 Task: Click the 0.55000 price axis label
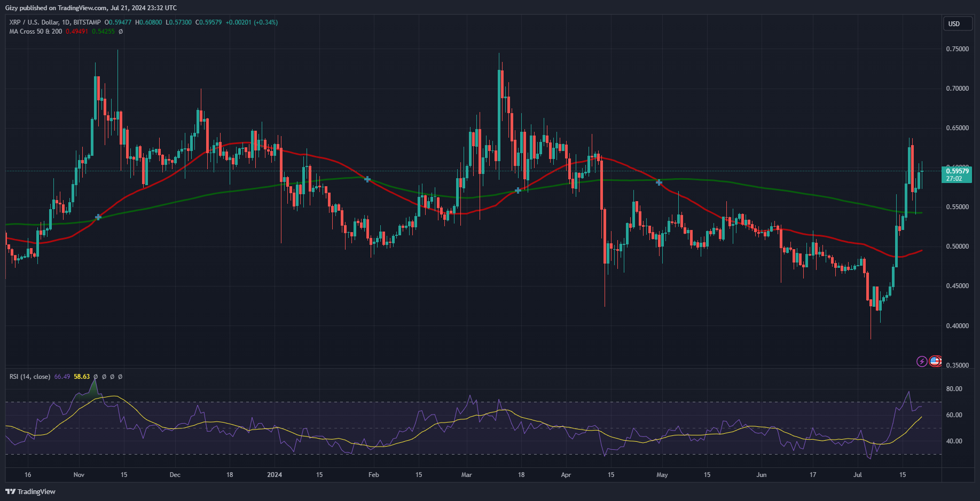tap(958, 207)
